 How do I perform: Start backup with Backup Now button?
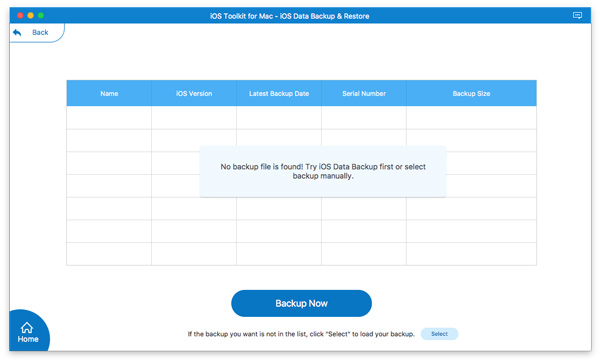(301, 303)
